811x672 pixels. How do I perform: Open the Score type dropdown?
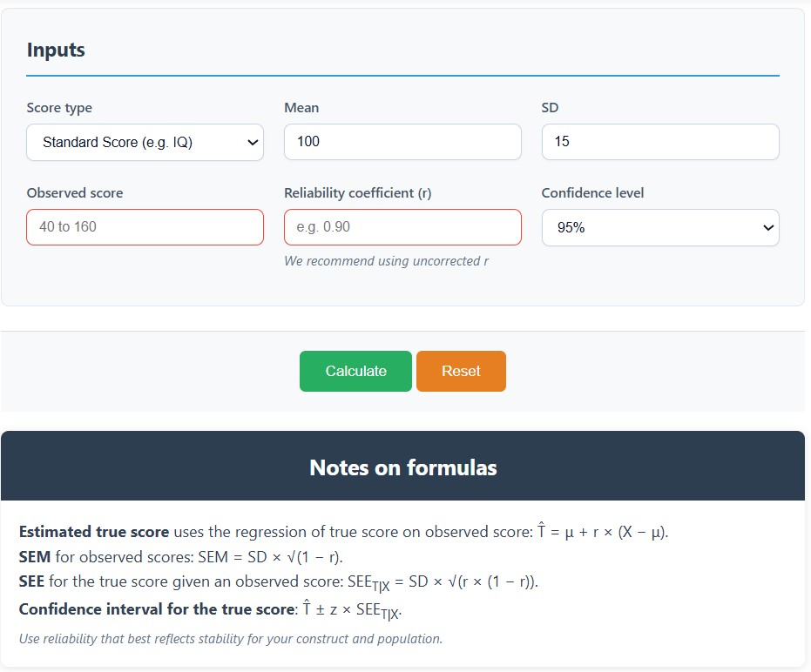pyautogui.click(x=145, y=141)
